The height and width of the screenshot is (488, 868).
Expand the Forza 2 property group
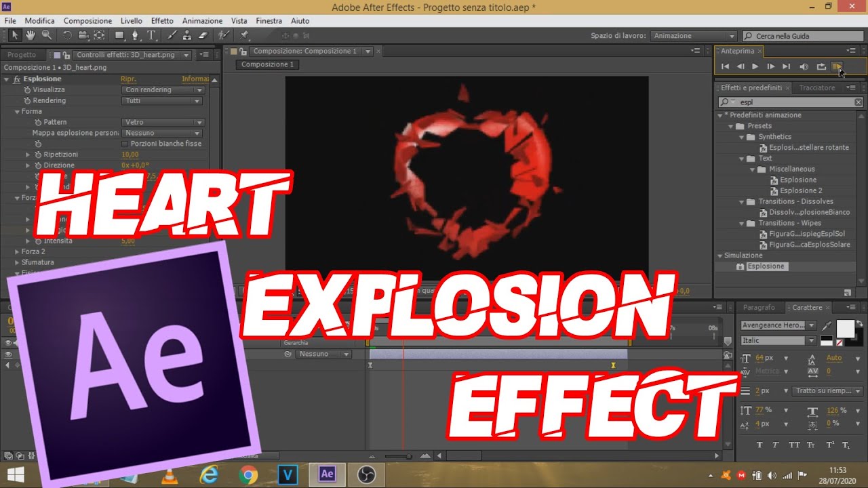click(17, 251)
